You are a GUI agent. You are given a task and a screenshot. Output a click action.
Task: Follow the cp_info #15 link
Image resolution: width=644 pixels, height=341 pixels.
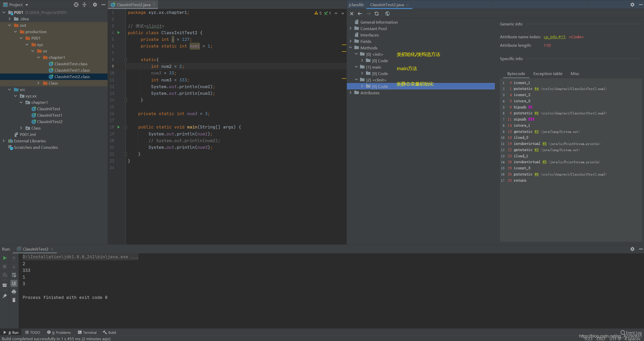554,37
